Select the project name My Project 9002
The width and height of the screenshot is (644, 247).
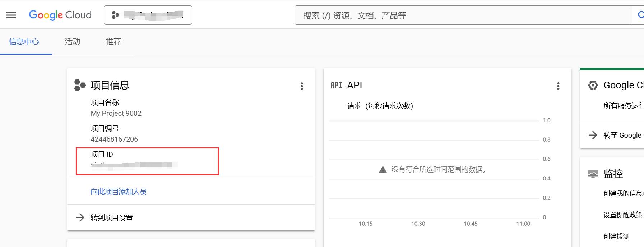coord(116,113)
